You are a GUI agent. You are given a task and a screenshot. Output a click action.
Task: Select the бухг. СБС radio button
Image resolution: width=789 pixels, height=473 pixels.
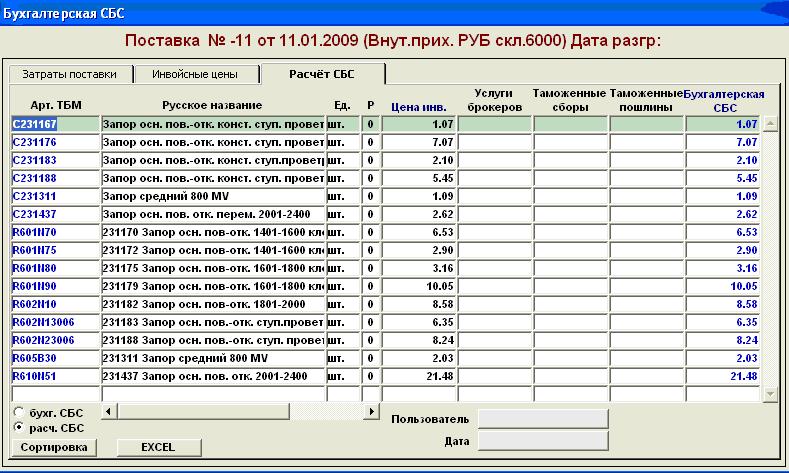[x=19, y=412]
